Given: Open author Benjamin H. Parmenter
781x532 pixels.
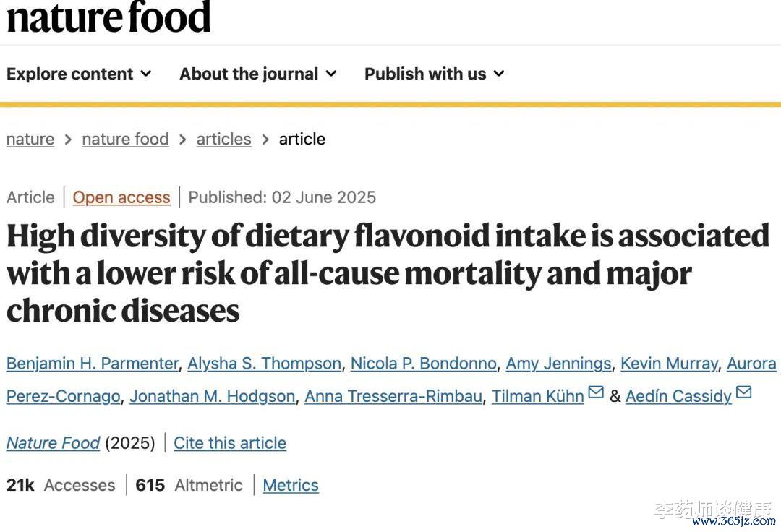Looking at the screenshot, I should (x=93, y=364).
